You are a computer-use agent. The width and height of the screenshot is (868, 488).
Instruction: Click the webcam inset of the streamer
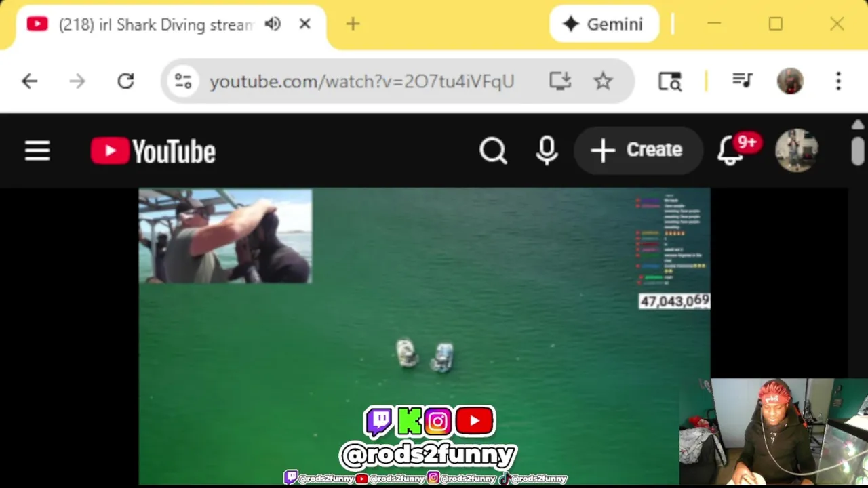(x=774, y=432)
